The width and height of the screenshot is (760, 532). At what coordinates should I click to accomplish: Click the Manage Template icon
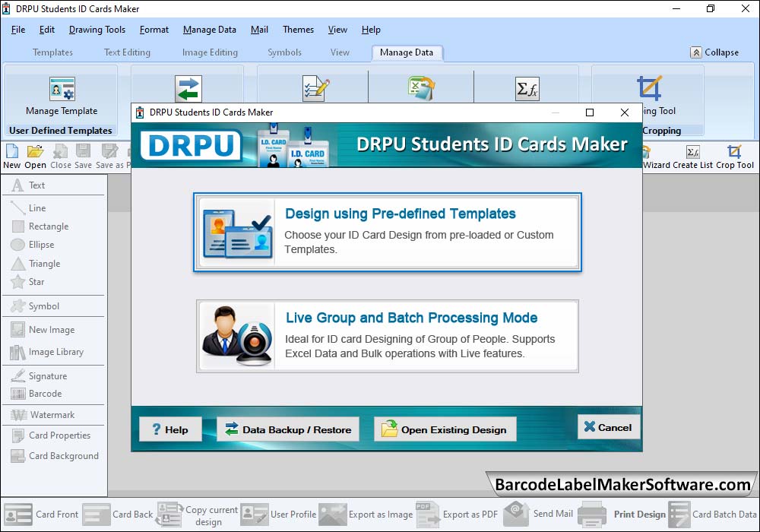click(62, 89)
